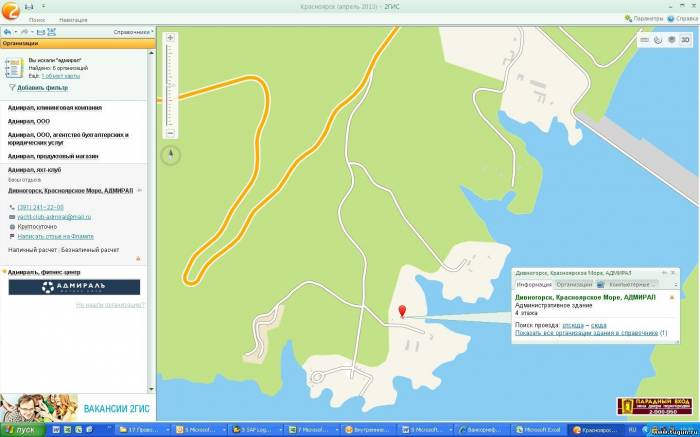Click the flag icon beside Flamp review
This screenshot has height=437, width=700.
pyautogui.click(x=12, y=237)
